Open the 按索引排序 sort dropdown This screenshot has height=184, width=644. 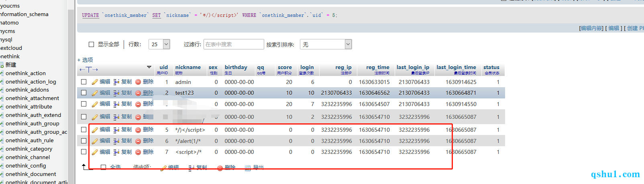326,44
